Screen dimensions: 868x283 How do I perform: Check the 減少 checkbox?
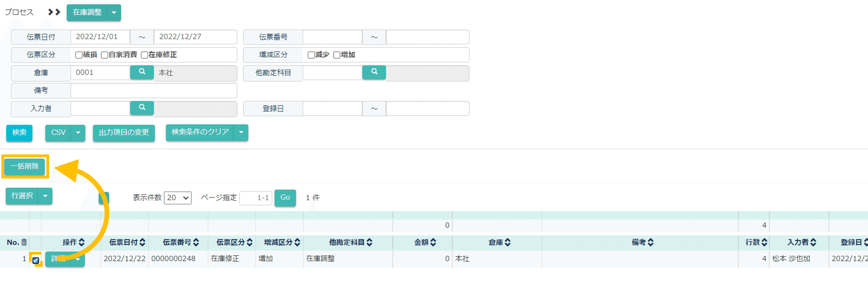click(311, 55)
